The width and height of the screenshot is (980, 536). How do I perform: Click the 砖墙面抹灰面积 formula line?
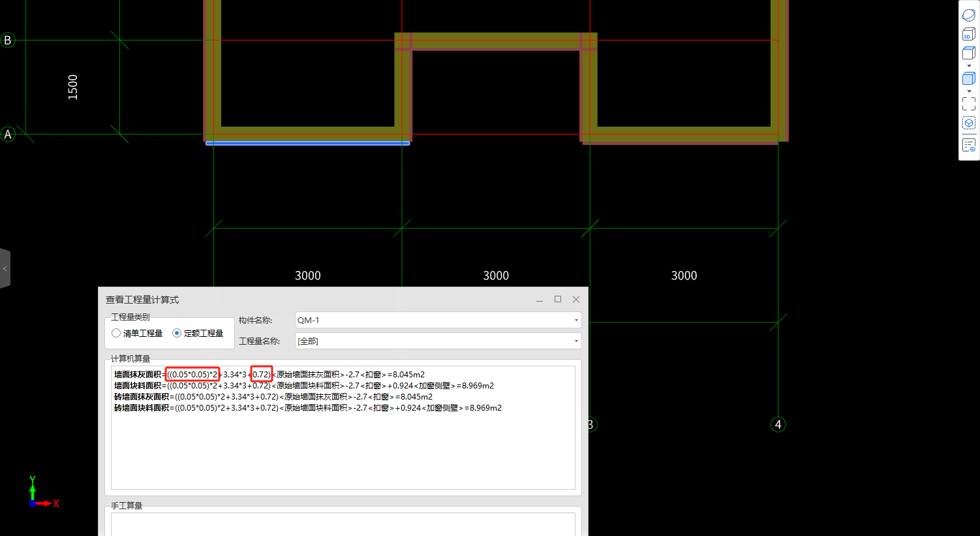(273, 397)
